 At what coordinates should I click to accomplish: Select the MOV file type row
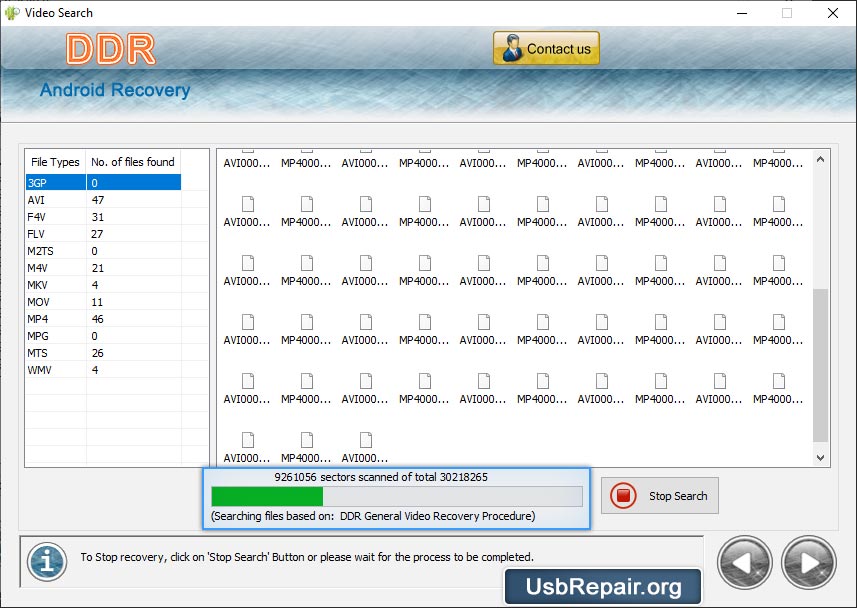point(103,301)
